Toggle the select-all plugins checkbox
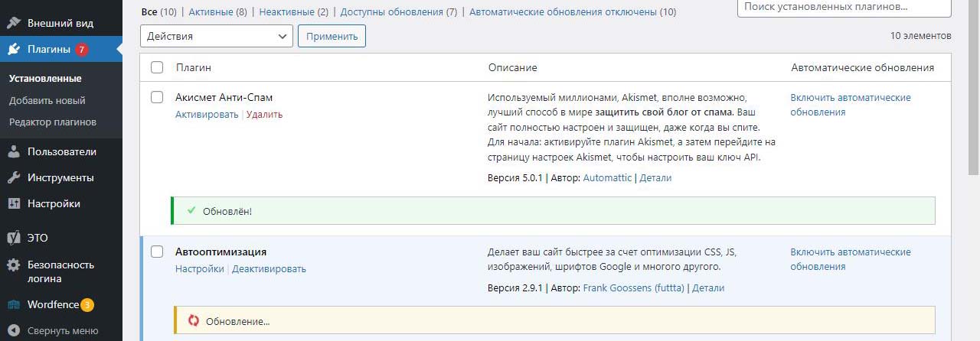 tap(157, 67)
